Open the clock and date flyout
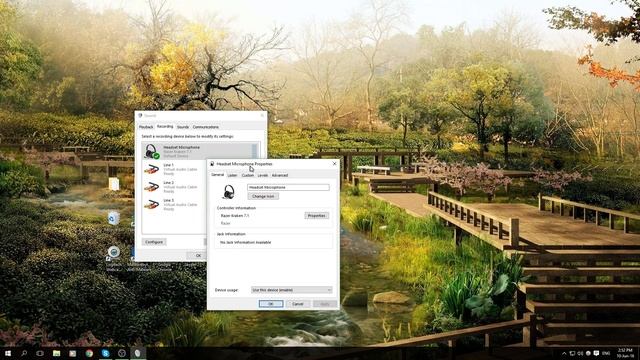This screenshot has width=640, height=360. [625, 353]
